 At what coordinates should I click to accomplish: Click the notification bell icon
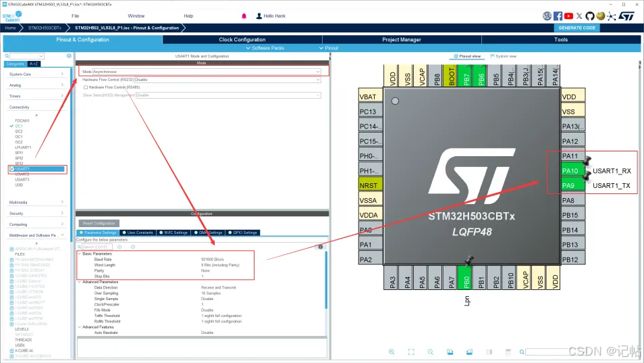tap(244, 16)
